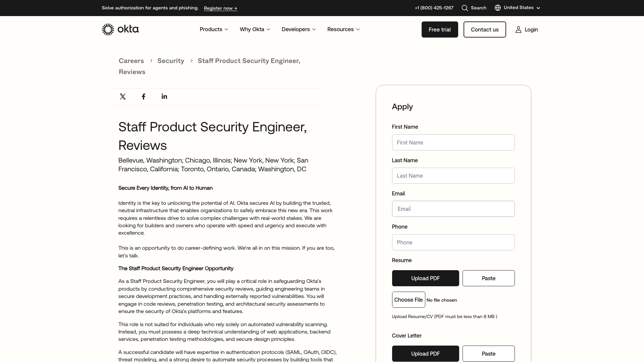Click the breadcrumb chevron after Careers

pos(151,61)
